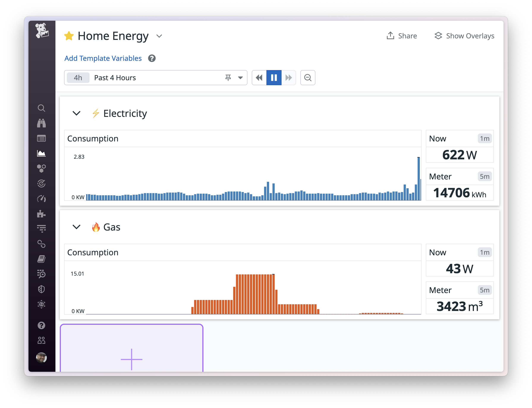Collapse the Gas group

pyautogui.click(x=77, y=227)
